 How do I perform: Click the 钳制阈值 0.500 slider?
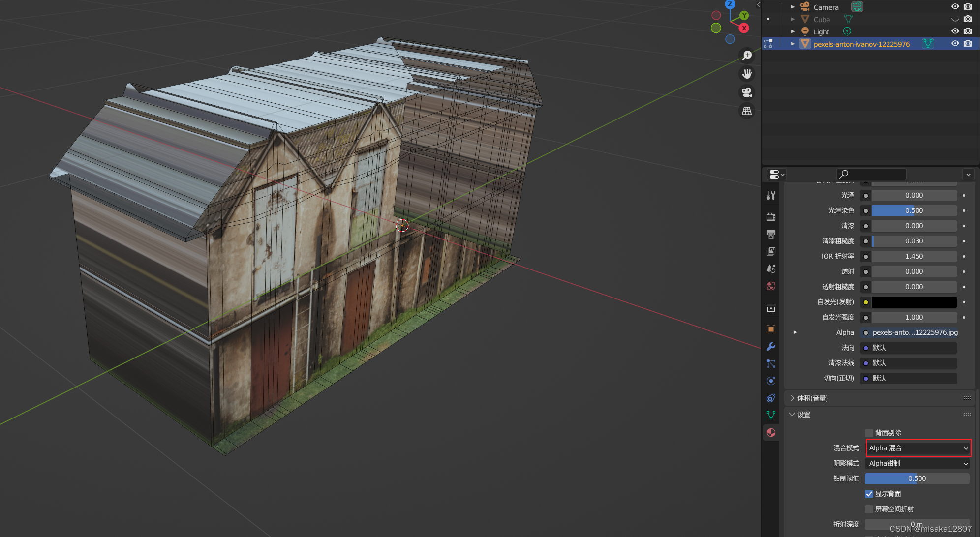(917, 478)
